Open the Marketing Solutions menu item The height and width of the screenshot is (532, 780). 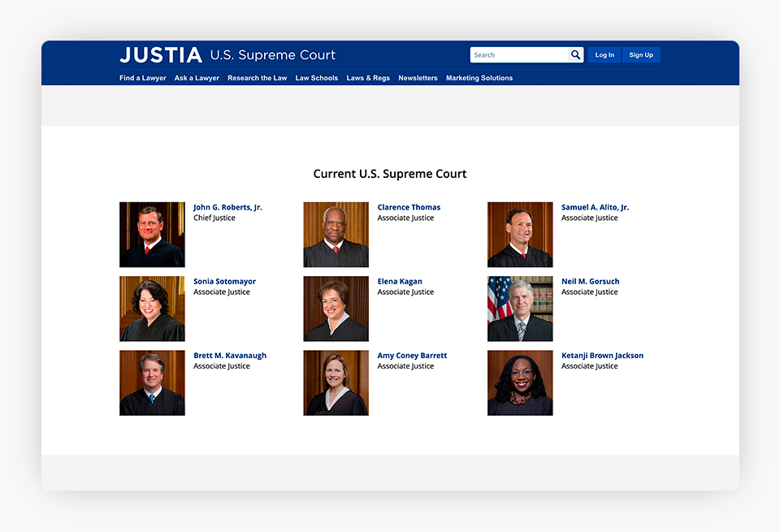(479, 78)
